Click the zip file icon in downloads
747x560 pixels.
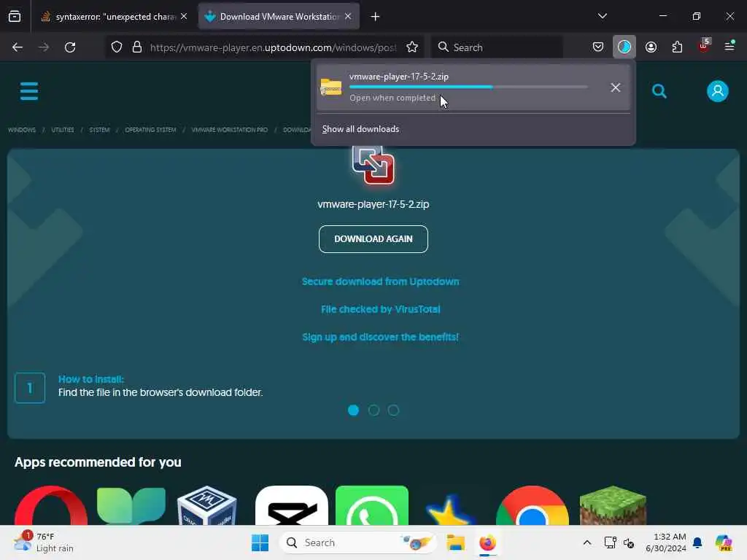pyautogui.click(x=331, y=87)
